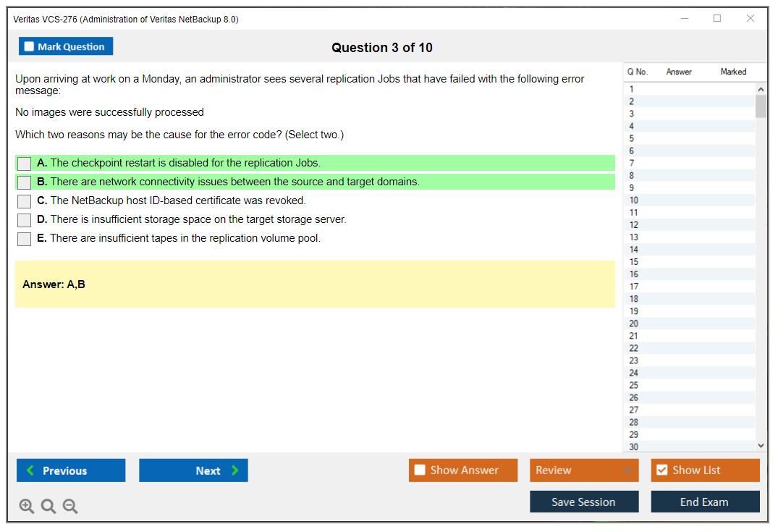Click Save Session button
The image size is (778, 532).
point(583,502)
